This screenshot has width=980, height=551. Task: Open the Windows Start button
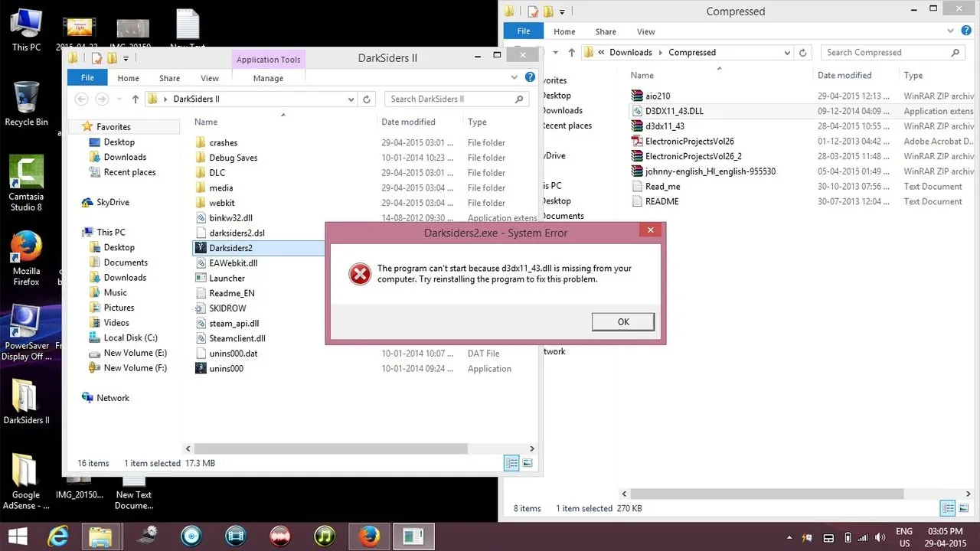18,536
